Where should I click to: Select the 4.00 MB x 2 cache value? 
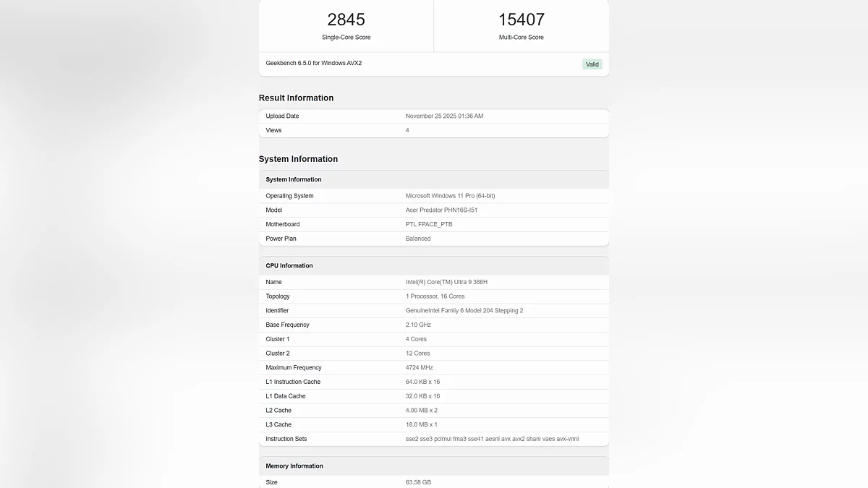pyautogui.click(x=422, y=410)
